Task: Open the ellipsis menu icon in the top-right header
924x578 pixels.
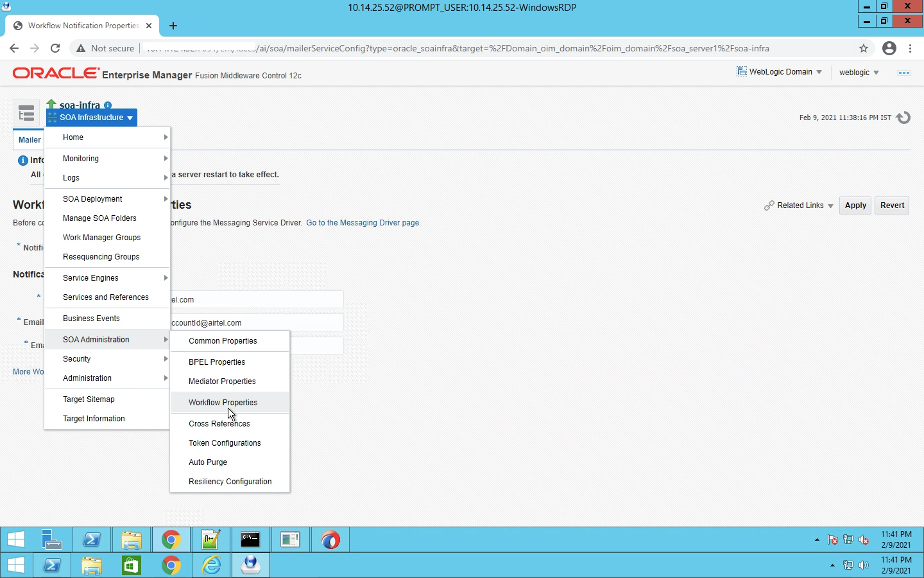Action: point(903,73)
